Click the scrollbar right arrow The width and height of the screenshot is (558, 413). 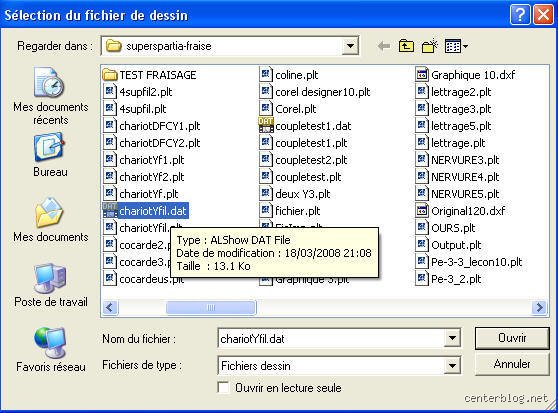[539, 307]
